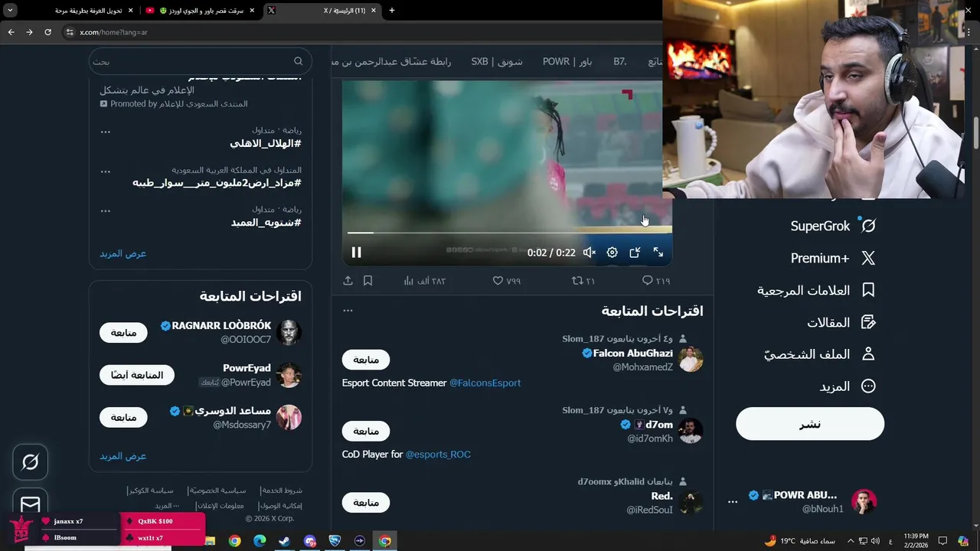980x551 pixels.
Task: Open video settings gear
Action: (x=612, y=253)
